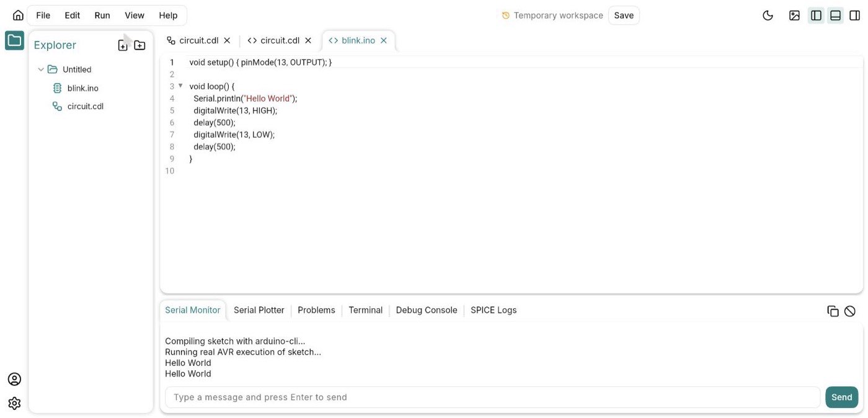The width and height of the screenshot is (868, 418).
Task: Open the SPICE Logs tab
Action: (x=494, y=310)
